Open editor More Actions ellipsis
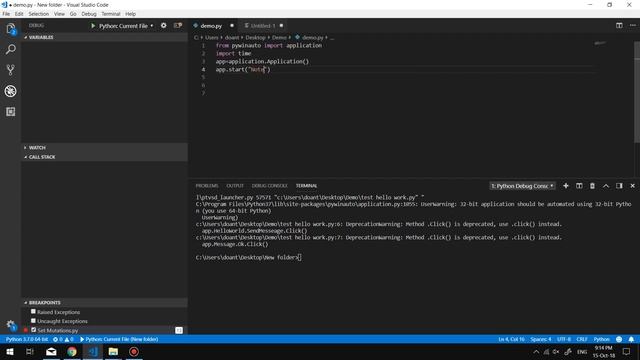 (x=633, y=25)
